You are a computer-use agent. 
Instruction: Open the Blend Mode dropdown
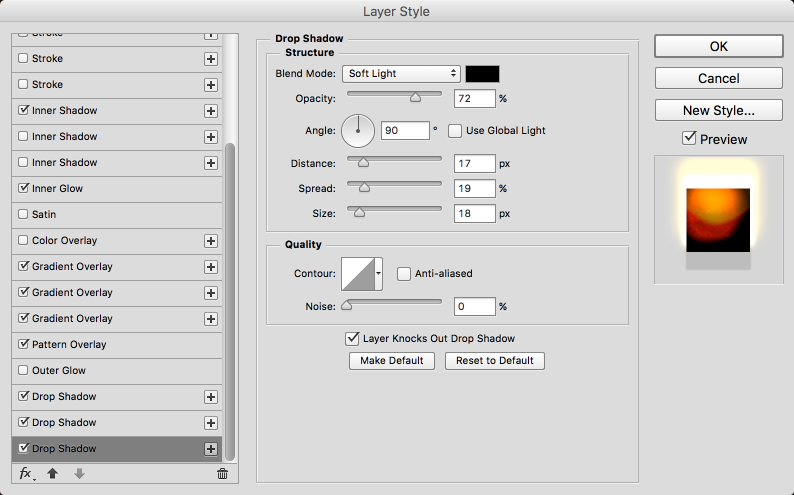point(400,74)
